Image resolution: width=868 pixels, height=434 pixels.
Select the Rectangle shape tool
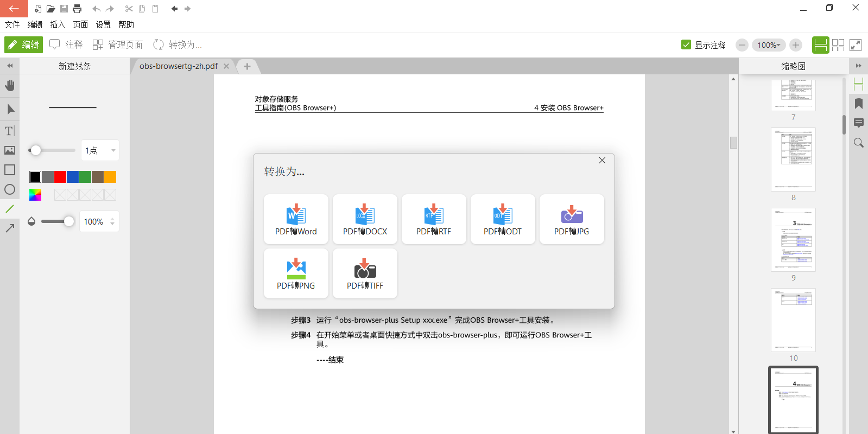pyautogui.click(x=10, y=170)
